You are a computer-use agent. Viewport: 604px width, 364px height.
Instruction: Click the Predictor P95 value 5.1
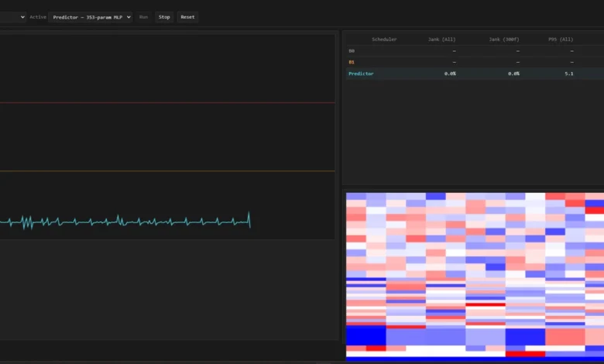[569, 74]
